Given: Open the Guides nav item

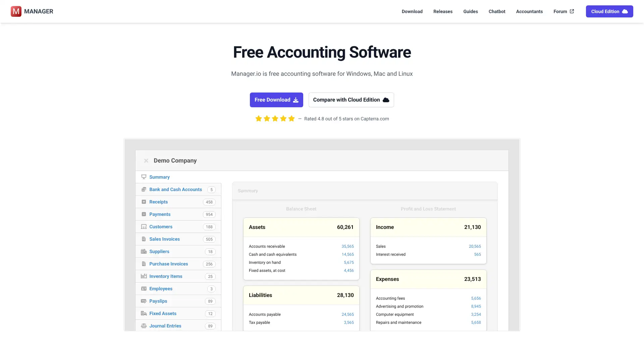Looking at the screenshot, I should coord(470,11).
